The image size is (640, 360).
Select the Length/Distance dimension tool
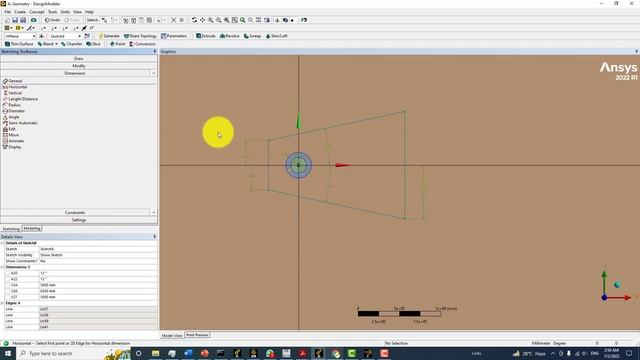[x=20, y=99]
